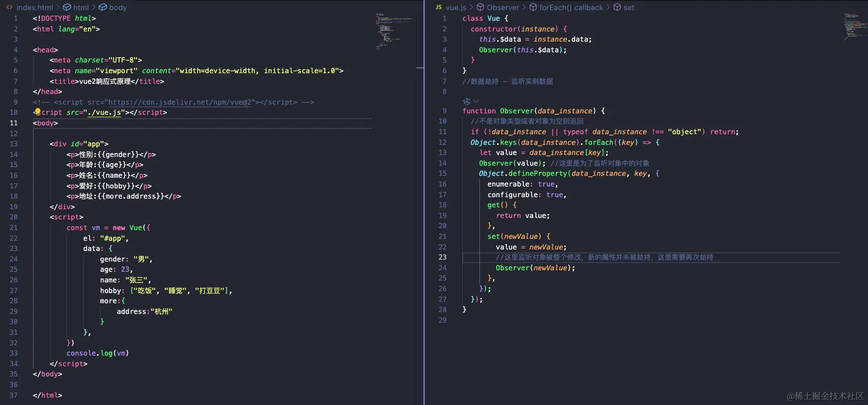Follow the ./vue.js script source link
Screen dimensions: 868x405
(x=104, y=112)
